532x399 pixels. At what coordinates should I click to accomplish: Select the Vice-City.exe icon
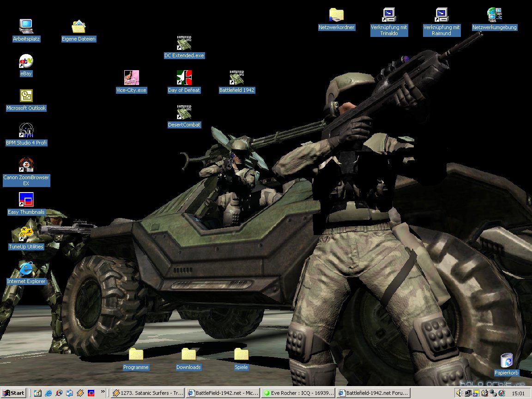(131, 82)
